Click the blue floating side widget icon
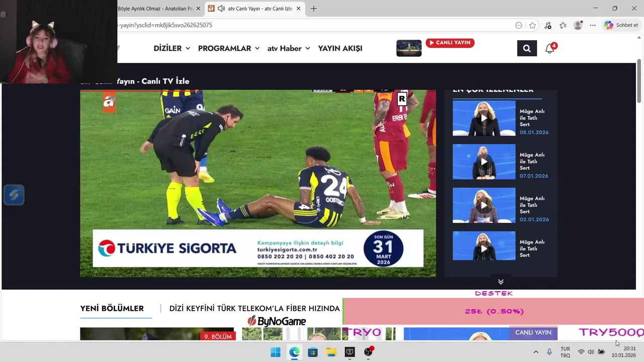644x362 pixels. (x=14, y=195)
